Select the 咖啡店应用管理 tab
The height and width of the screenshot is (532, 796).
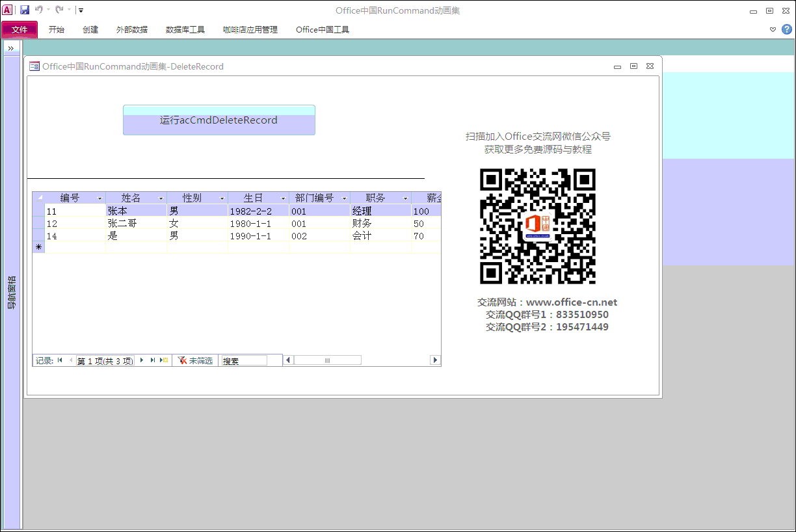point(250,29)
